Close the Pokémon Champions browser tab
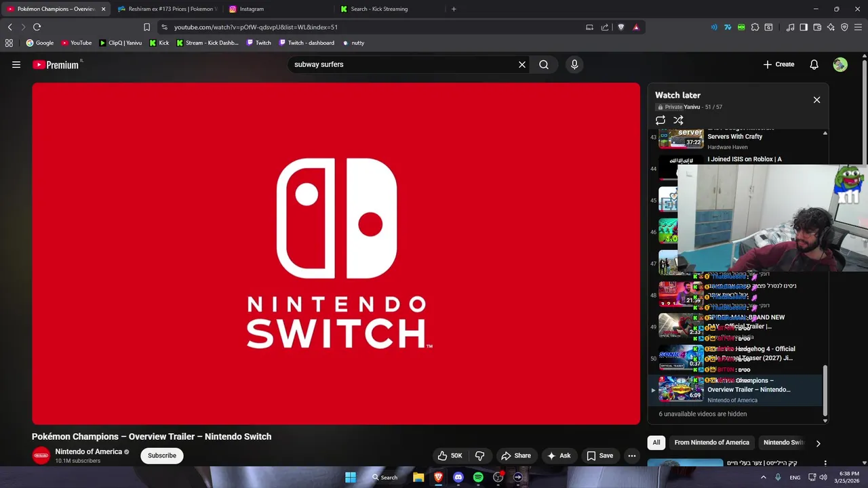The height and width of the screenshot is (488, 868). [104, 9]
